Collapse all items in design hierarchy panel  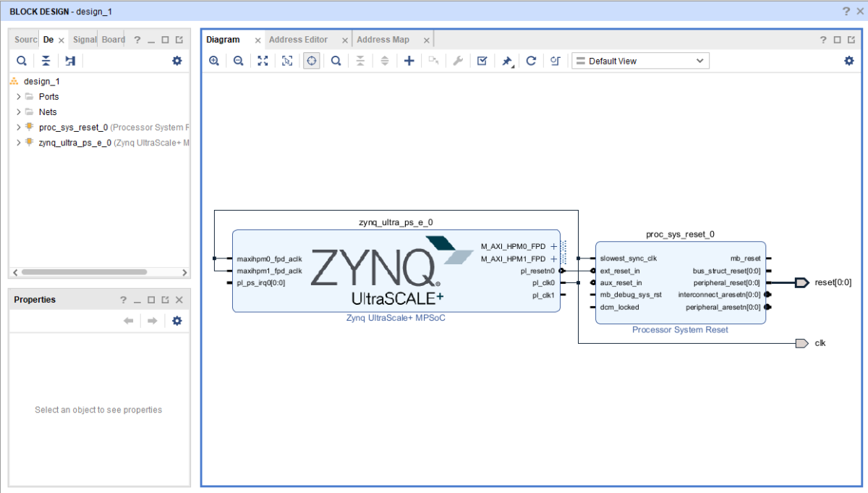[x=46, y=62]
